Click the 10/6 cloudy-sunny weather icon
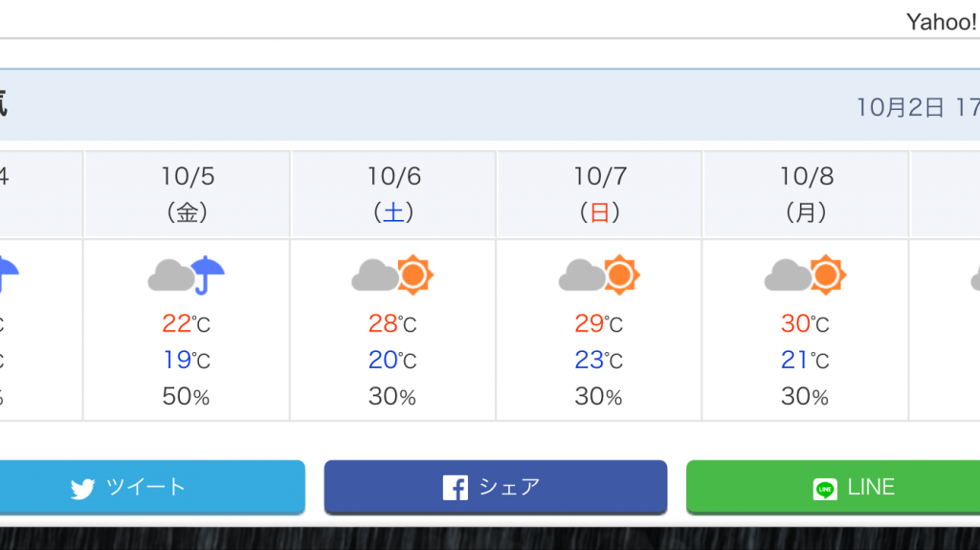The image size is (980, 550). pos(392,275)
